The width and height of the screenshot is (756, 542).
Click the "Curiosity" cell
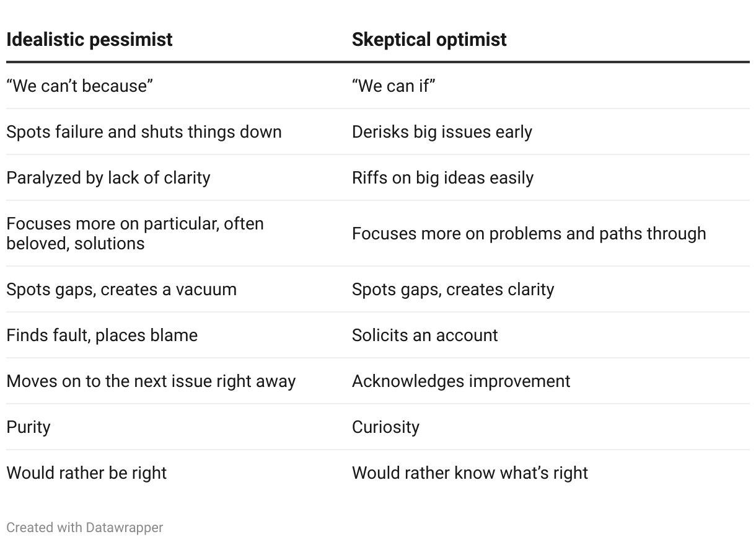coord(385,427)
